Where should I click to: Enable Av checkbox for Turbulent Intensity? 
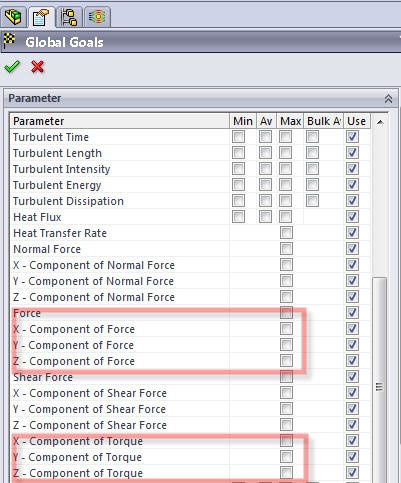pos(265,169)
